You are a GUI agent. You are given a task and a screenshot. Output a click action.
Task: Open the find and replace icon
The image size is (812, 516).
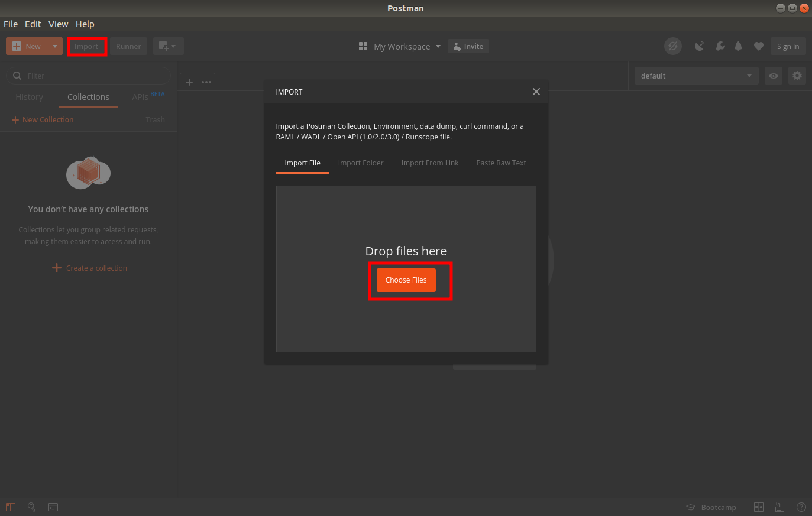[x=32, y=507]
